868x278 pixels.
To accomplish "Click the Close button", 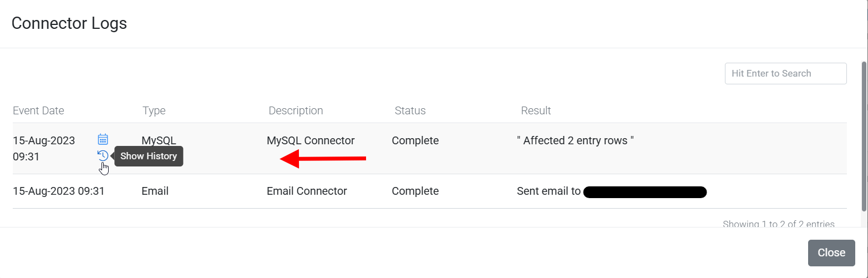I will pyautogui.click(x=831, y=253).
